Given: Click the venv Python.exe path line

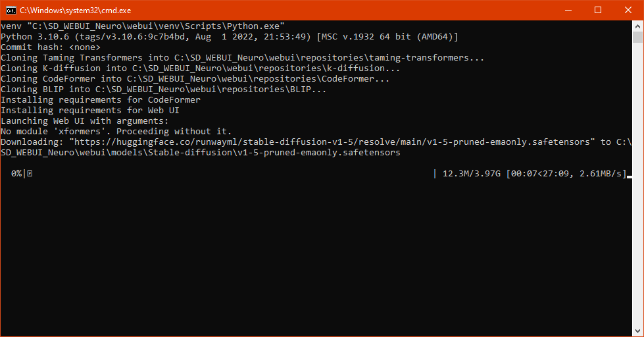Looking at the screenshot, I should tap(143, 26).
